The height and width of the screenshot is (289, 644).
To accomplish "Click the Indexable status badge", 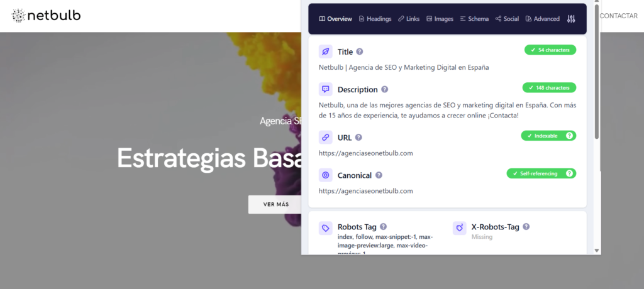I will point(548,136).
